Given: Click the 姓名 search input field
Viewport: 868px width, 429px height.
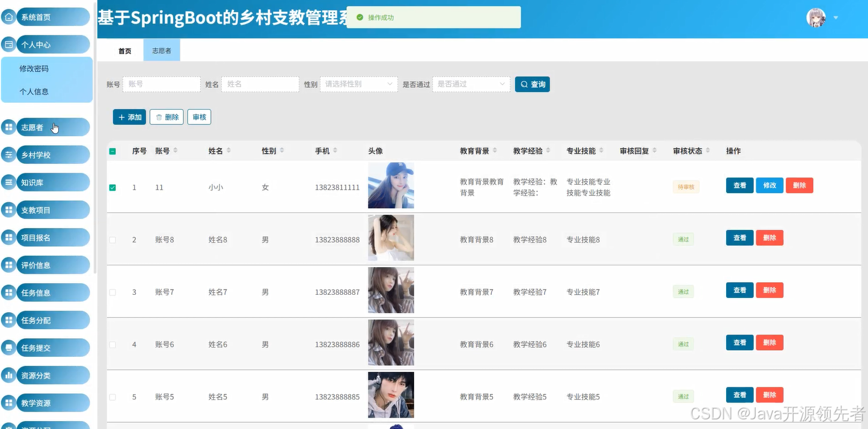Looking at the screenshot, I should pos(260,84).
